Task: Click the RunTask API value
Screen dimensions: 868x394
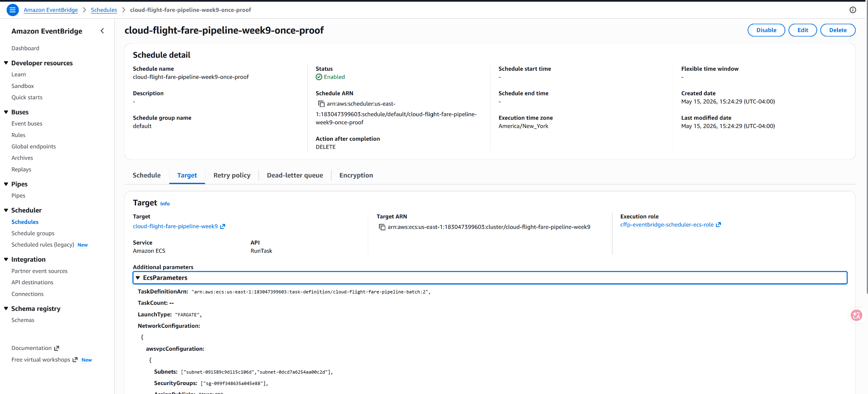Action: click(x=262, y=251)
